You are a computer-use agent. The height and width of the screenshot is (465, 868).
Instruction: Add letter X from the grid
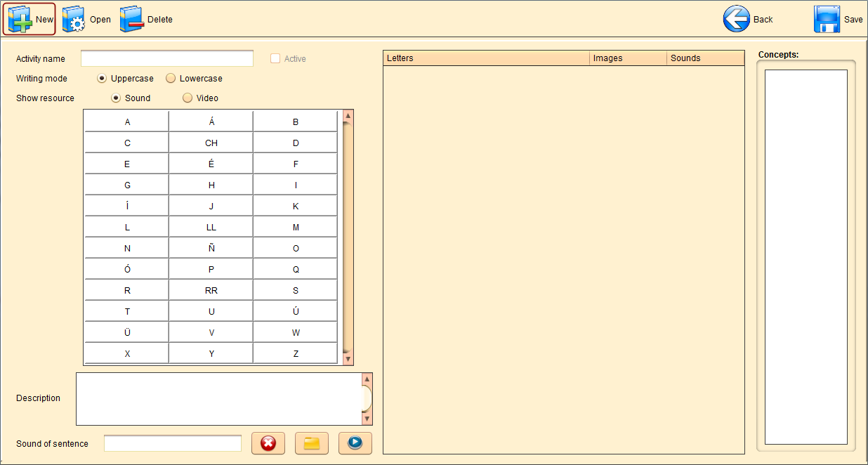click(x=127, y=353)
